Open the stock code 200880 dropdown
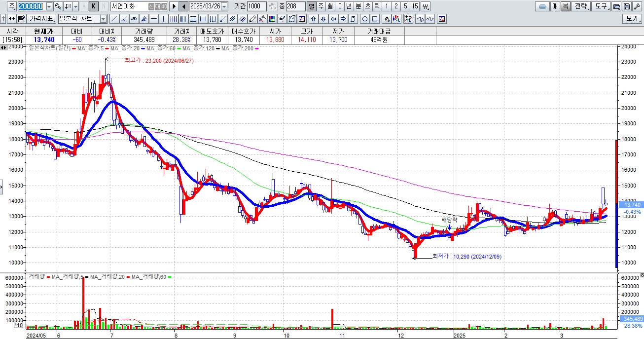The height and width of the screenshot is (339, 644). pos(49,6)
